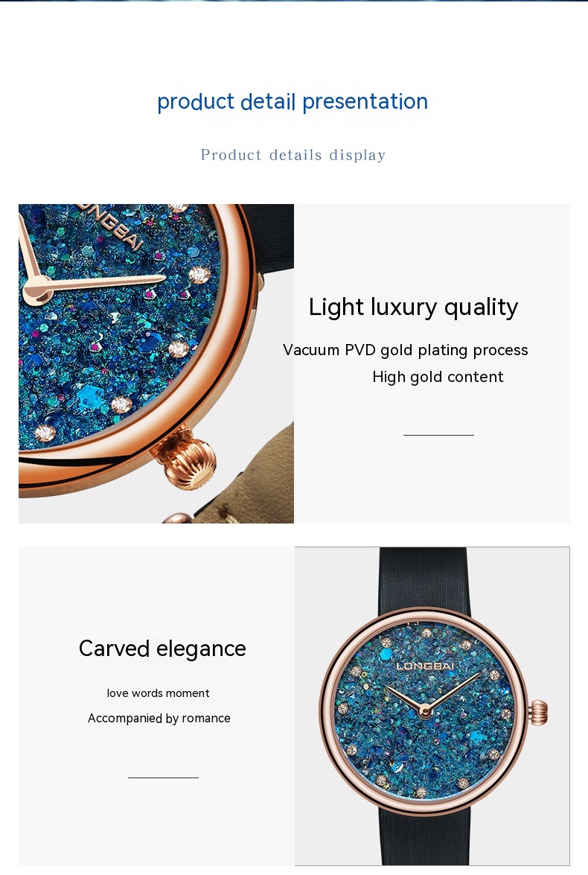Image resolution: width=588 pixels, height=875 pixels.
Task: Click the LONGBAI logo on full watch dial
Action: pos(425,666)
